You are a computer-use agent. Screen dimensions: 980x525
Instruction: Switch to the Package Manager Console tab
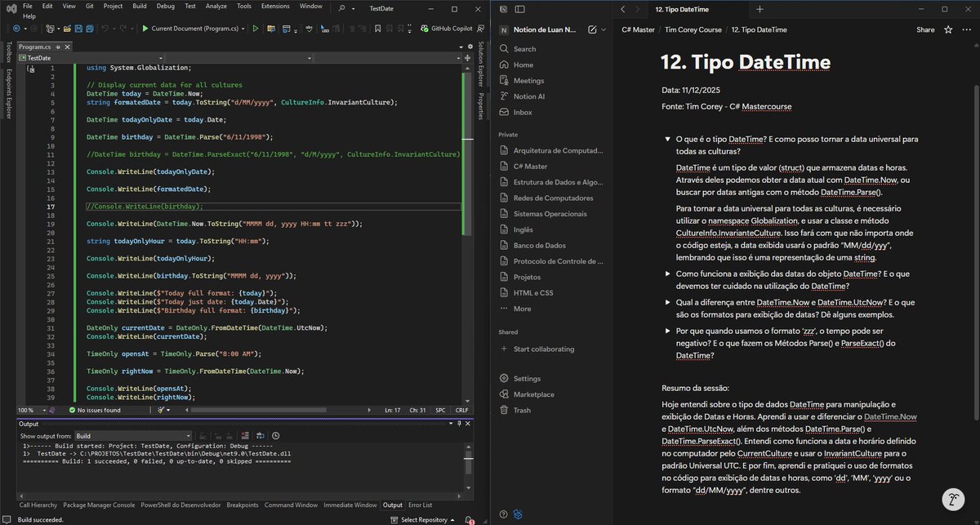pyautogui.click(x=99, y=505)
